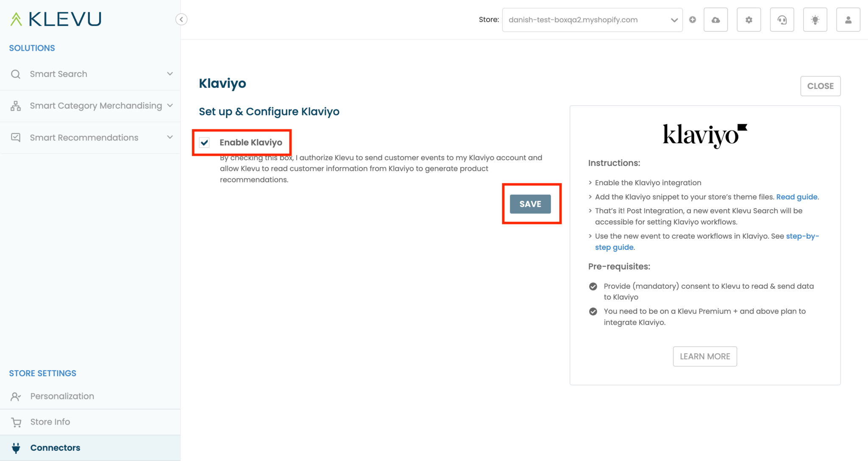This screenshot has height=461, width=868.
Task: Expand the Smart Category Merchandising menu
Action: tap(170, 106)
